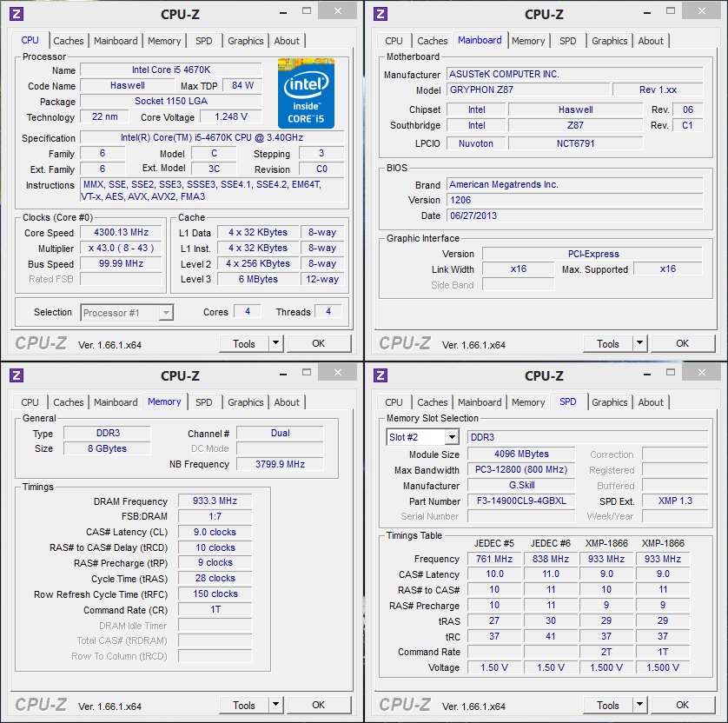Click the Graphic Interface Version PCI-Express field
Image resolution: width=728 pixels, height=723 pixels.
(592, 254)
